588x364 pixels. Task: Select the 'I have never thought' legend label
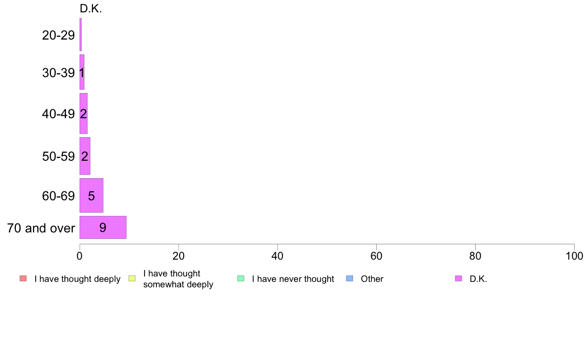(x=293, y=279)
